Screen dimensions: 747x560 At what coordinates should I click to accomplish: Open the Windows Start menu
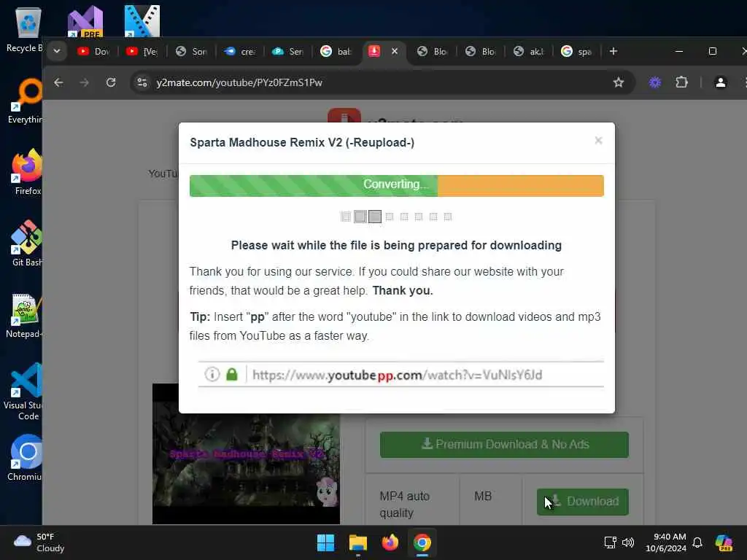[x=326, y=542]
